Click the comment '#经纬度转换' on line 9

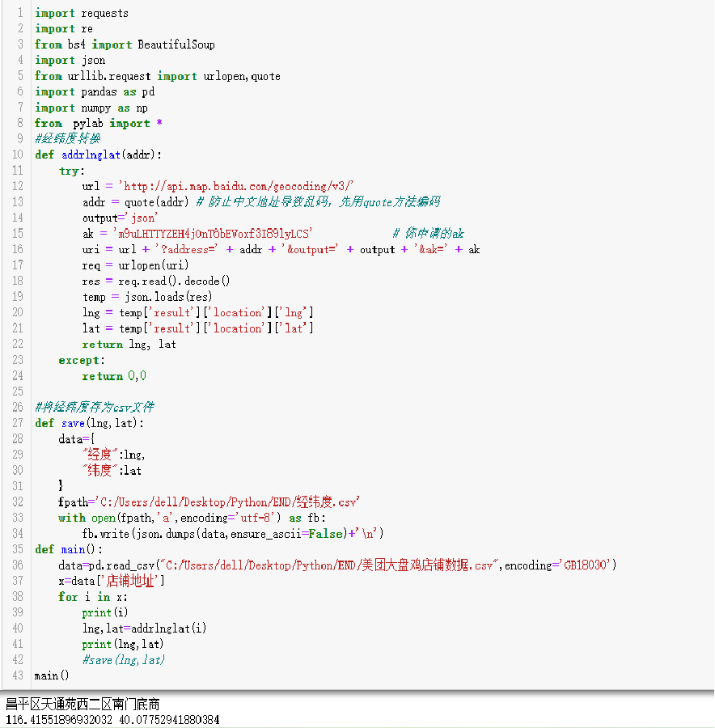point(68,139)
